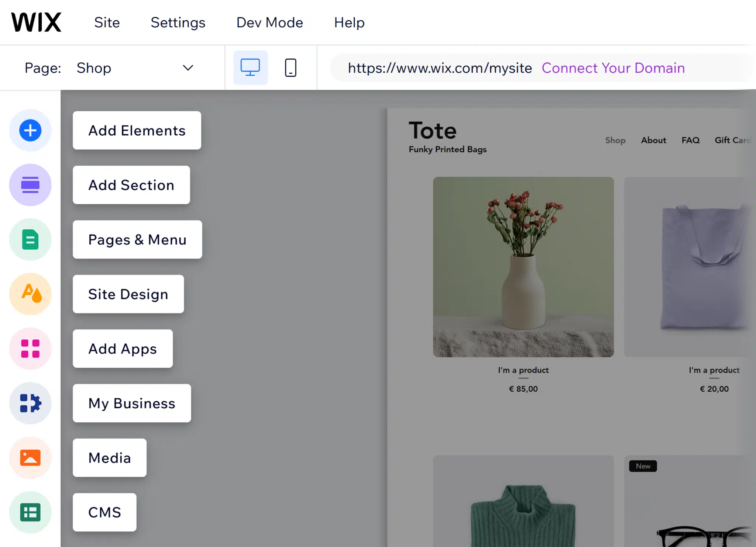Screen dimensions: 756x547
Task: Open the Dev Mode menu
Action: click(x=269, y=22)
